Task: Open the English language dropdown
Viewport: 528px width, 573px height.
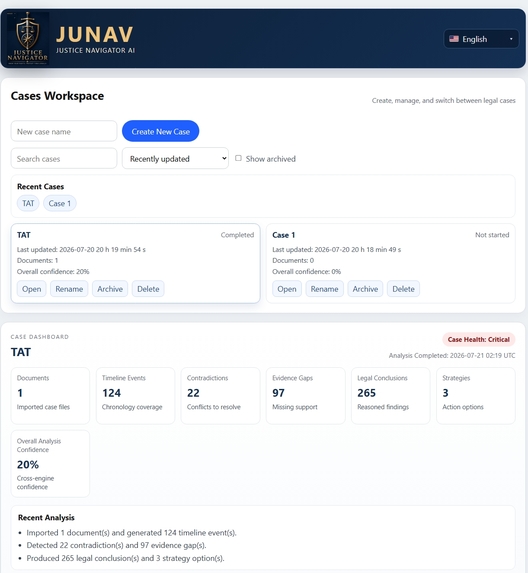Action: tap(481, 39)
